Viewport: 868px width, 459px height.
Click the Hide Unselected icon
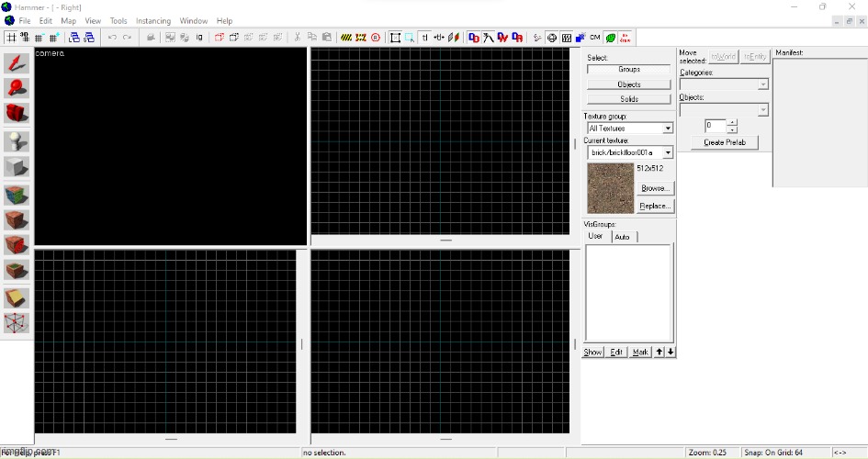234,38
